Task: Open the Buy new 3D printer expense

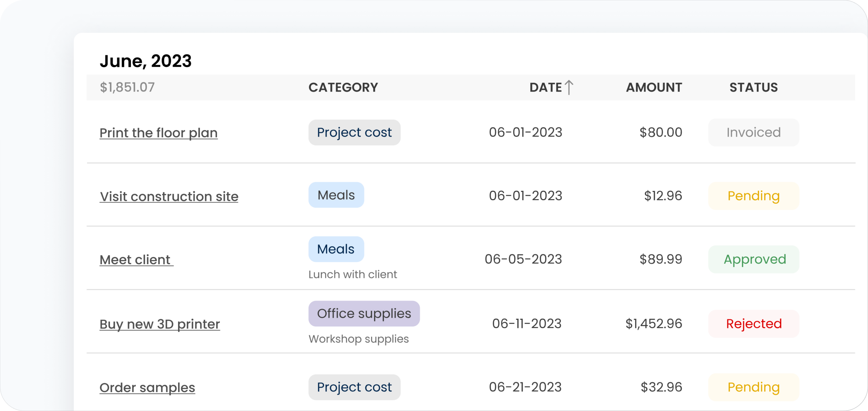Action: point(160,324)
